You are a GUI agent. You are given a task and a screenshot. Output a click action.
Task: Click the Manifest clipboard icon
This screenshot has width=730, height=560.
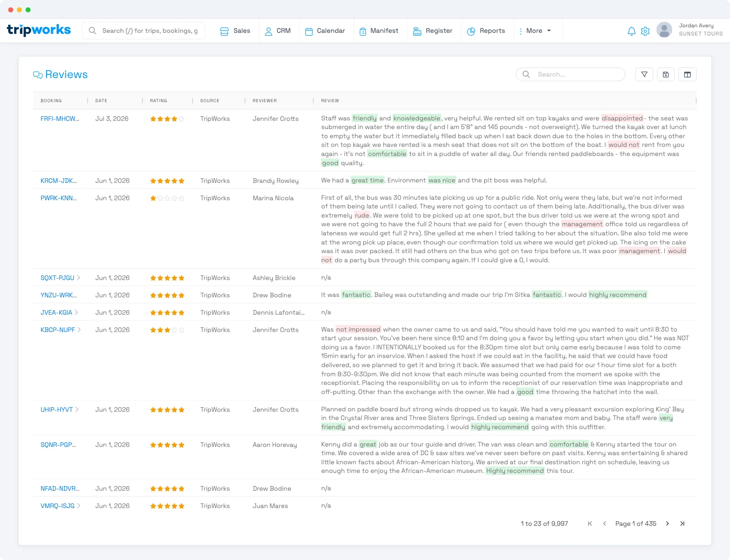coord(363,31)
